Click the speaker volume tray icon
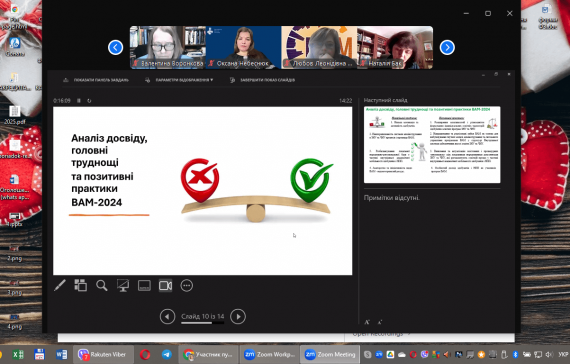 [549, 354]
